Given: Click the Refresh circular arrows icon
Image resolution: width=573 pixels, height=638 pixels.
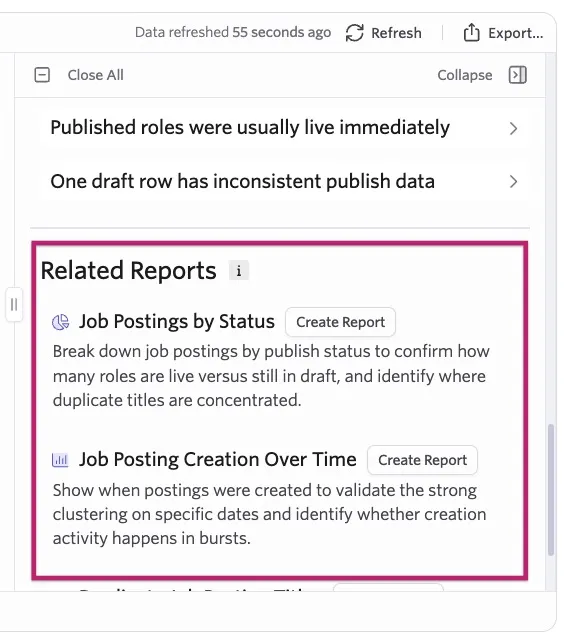Looking at the screenshot, I should coord(354,33).
